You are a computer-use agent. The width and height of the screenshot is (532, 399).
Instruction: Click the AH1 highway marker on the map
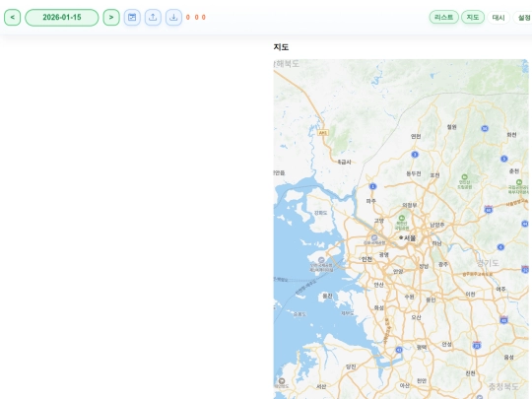(x=323, y=133)
